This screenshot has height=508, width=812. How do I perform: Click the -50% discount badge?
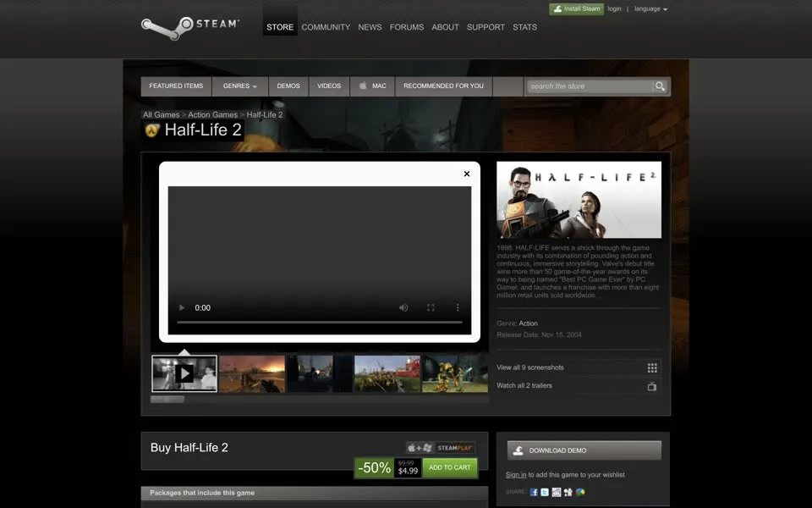pos(374,468)
